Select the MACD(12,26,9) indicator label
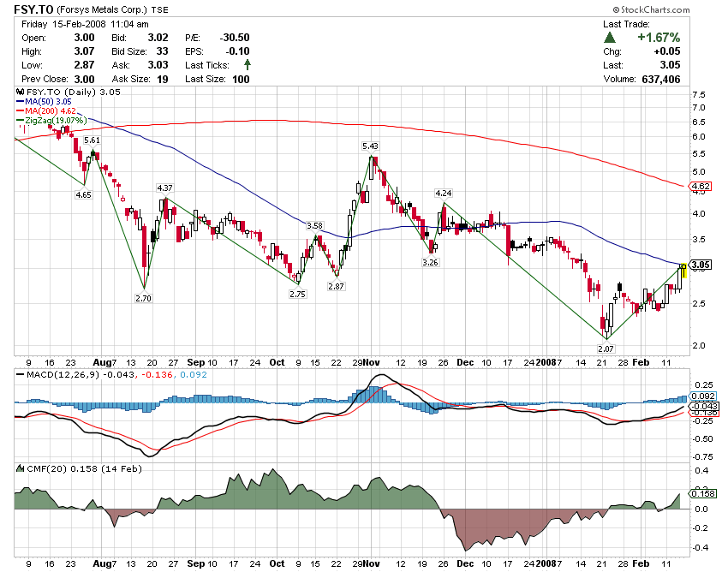Viewport: 728px width, 572px height. (53, 374)
